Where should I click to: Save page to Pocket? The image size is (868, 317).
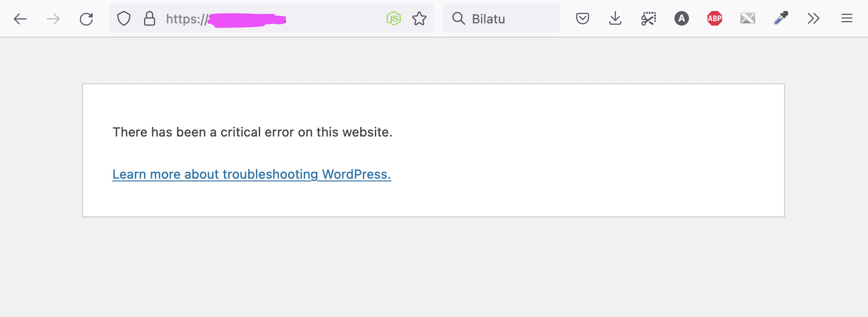[x=583, y=19]
